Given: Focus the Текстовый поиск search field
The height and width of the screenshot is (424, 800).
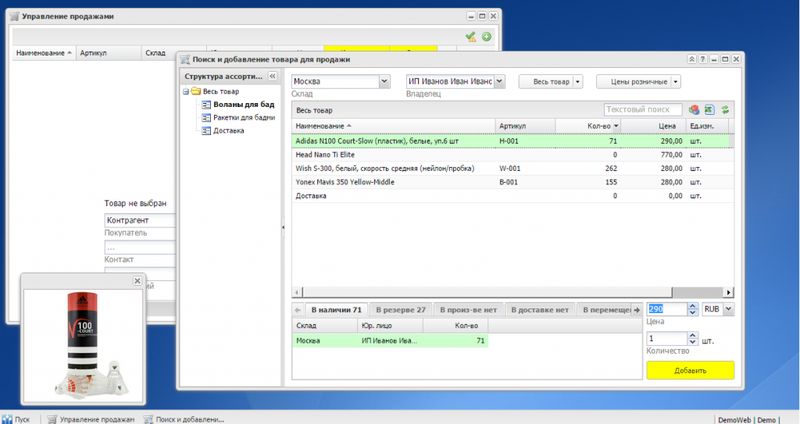Looking at the screenshot, I should (x=643, y=110).
